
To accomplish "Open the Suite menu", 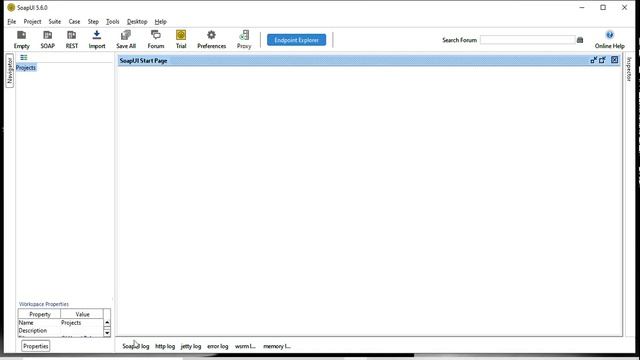I will tap(54, 22).
